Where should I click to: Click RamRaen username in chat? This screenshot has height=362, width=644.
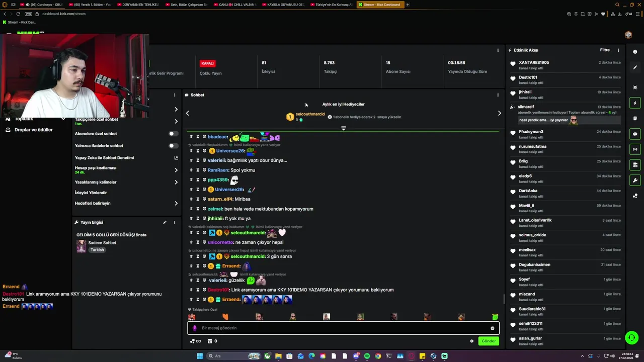pos(218,170)
